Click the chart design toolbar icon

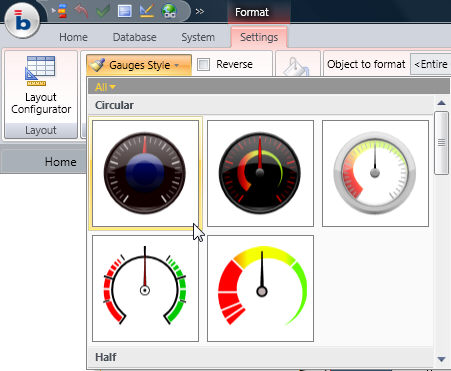point(147,11)
